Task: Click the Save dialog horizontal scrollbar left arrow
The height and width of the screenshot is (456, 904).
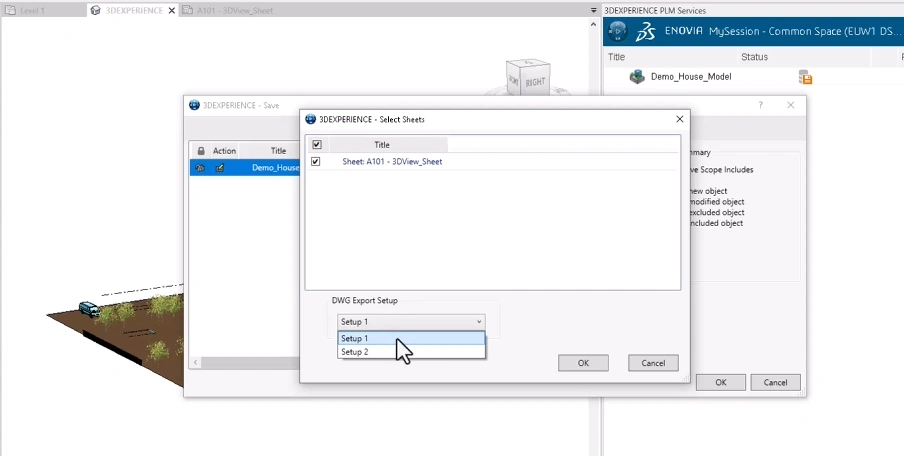Action: pyautogui.click(x=196, y=363)
